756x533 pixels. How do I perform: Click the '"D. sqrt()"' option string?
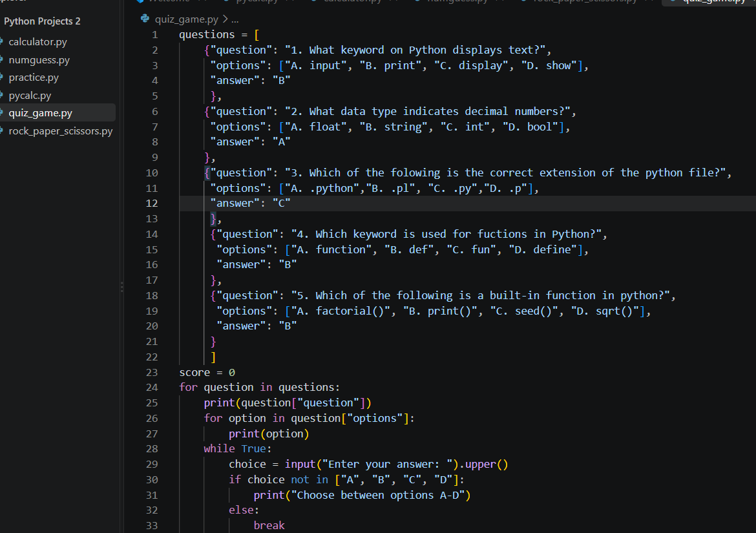(x=605, y=311)
